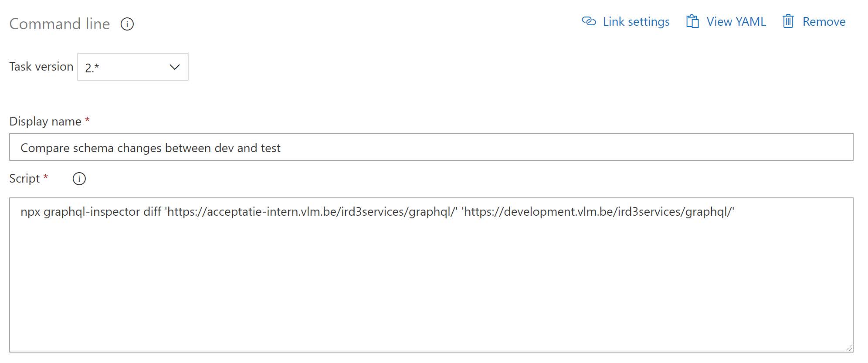Open the Task version 2.* combo box
This screenshot has width=868, height=363.
click(133, 67)
